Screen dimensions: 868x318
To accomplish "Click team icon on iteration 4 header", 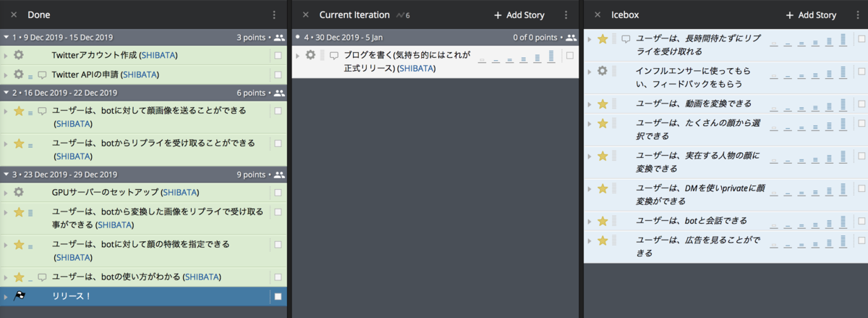I will (x=571, y=37).
